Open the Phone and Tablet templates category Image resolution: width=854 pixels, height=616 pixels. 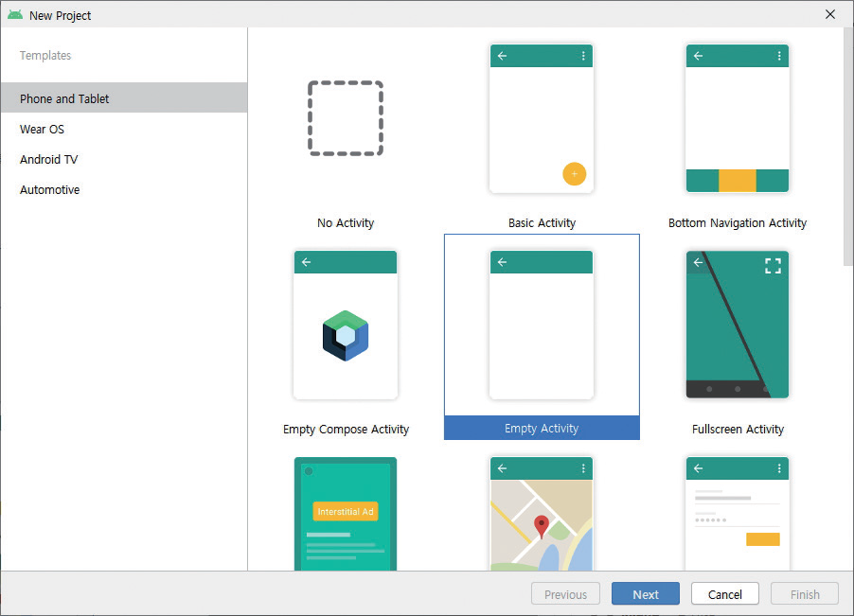[x=124, y=98]
